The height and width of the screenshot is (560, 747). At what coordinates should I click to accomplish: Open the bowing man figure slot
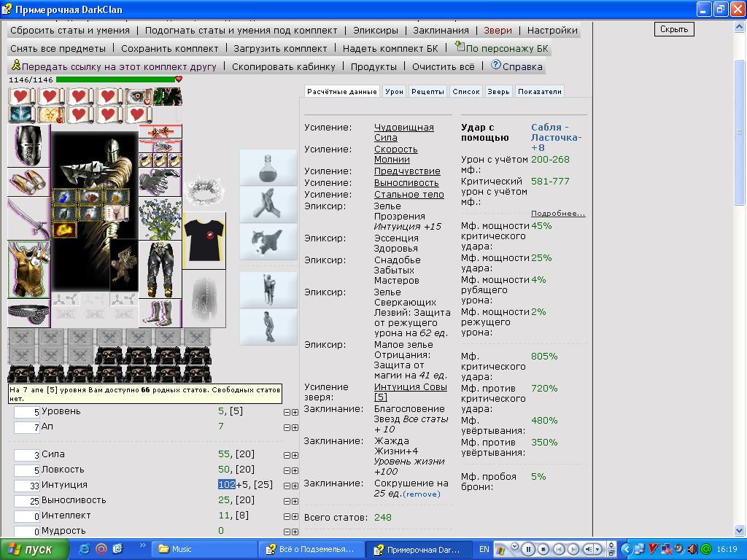(268, 326)
